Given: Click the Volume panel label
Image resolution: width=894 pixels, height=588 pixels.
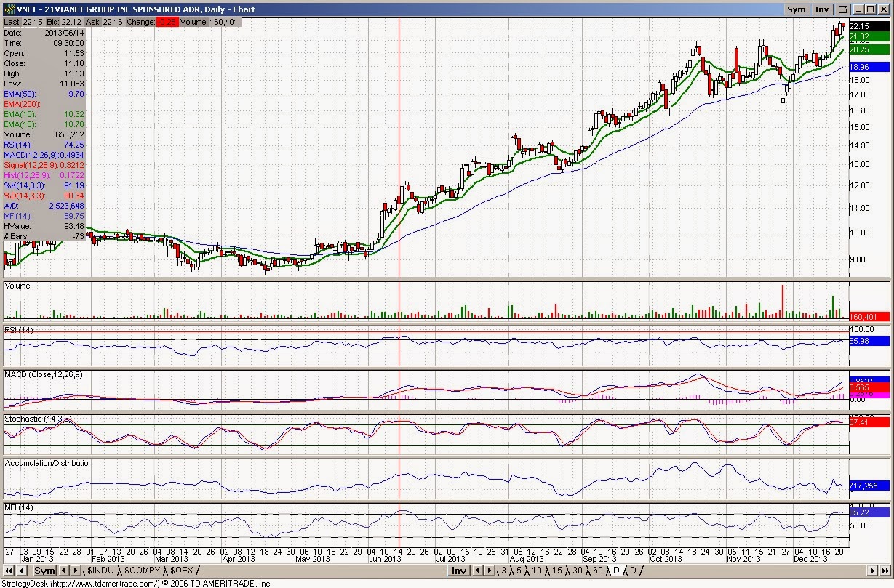Looking at the screenshot, I should 17,286.
